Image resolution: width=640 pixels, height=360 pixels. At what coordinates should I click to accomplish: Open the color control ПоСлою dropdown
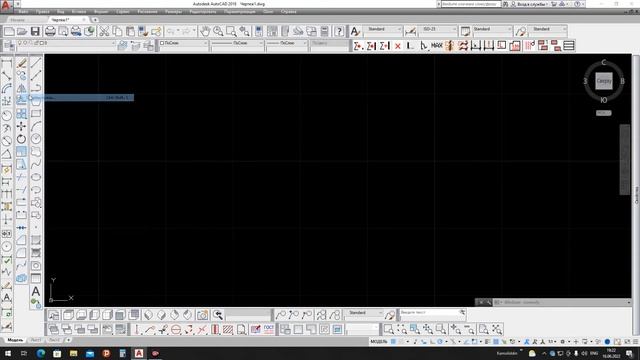[x=183, y=43]
